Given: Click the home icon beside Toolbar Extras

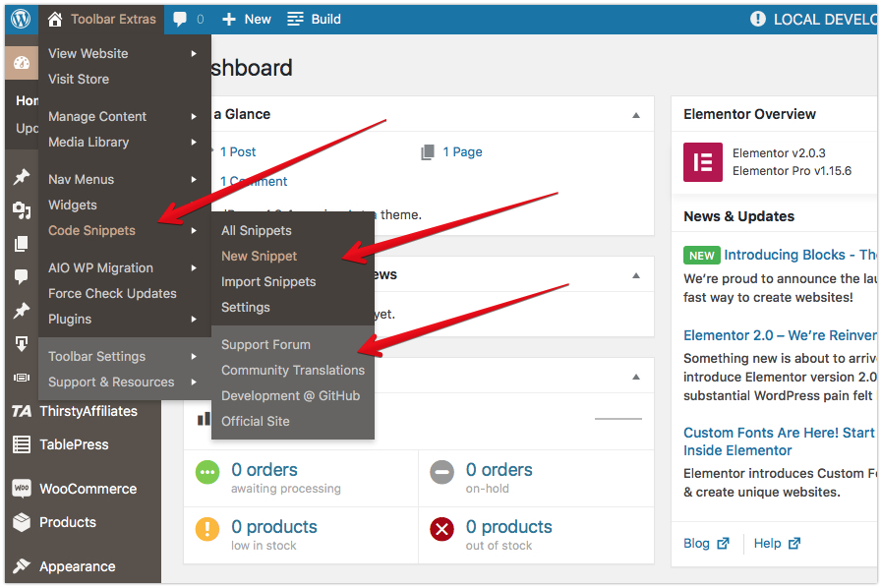Looking at the screenshot, I should [54, 19].
